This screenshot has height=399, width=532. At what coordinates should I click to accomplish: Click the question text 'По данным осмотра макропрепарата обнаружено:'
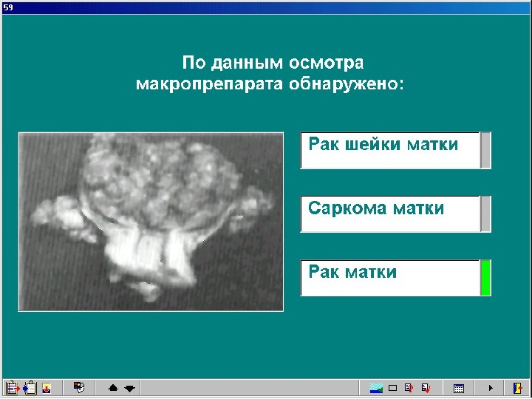tap(270, 73)
